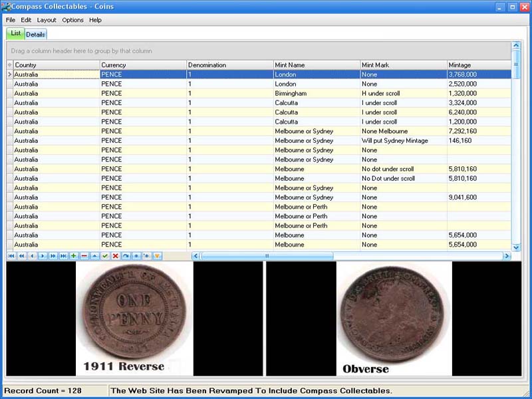Open the Layout menu

[46, 20]
